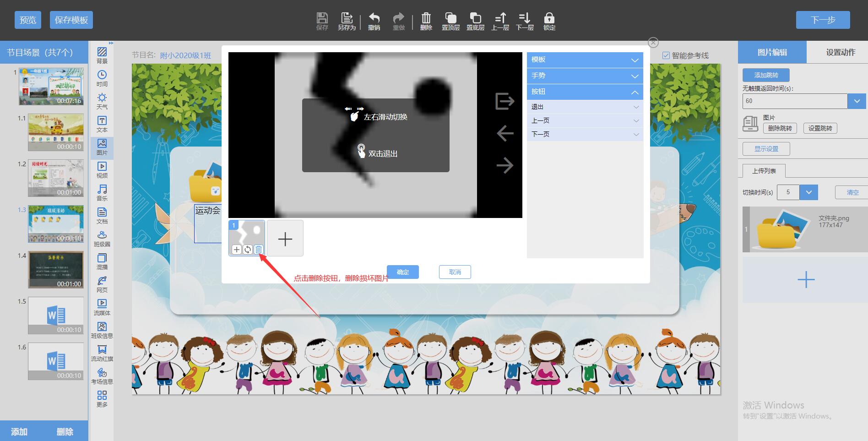Select the Video (视频) tool in sidebar
Viewport: 868px width, 441px height.
coord(102,170)
